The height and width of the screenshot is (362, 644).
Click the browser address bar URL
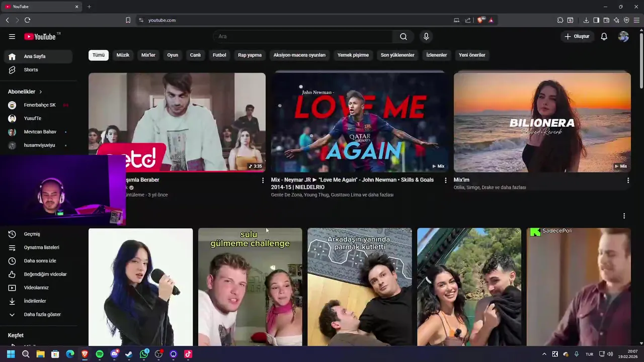tap(162, 20)
